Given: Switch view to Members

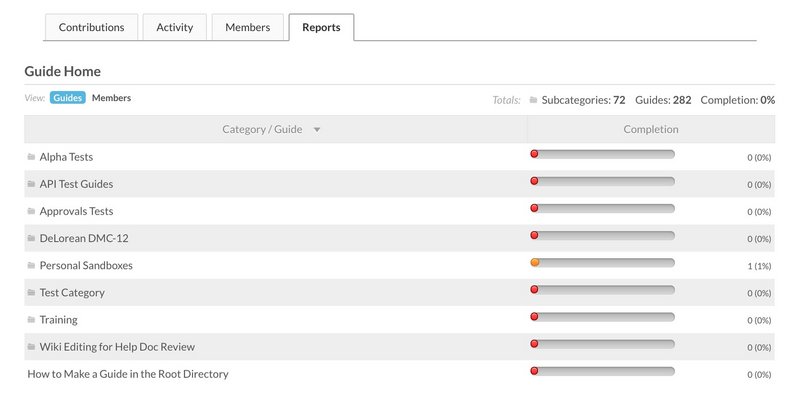Looking at the screenshot, I should pyautogui.click(x=111, y=98).
